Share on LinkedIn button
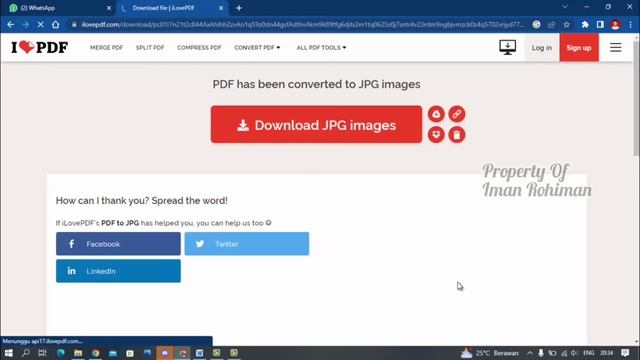This screenshot has width=640, height=360. [118, 271]
